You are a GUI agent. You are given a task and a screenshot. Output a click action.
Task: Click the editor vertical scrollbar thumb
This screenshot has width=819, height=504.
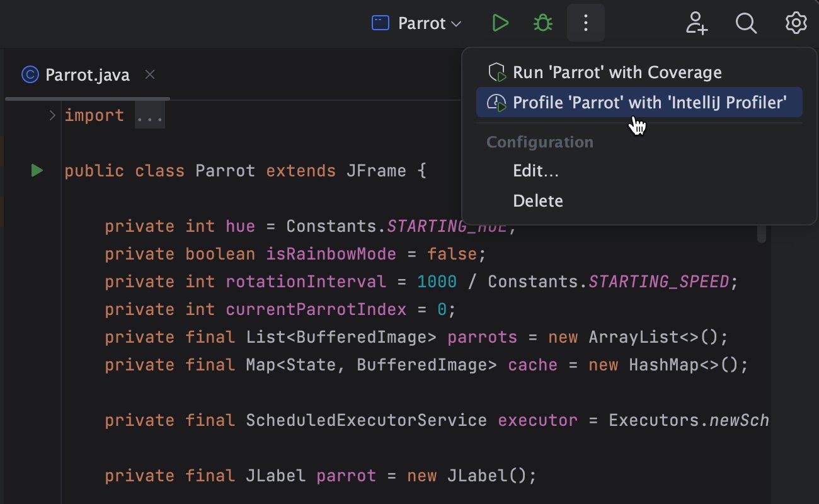762,234
